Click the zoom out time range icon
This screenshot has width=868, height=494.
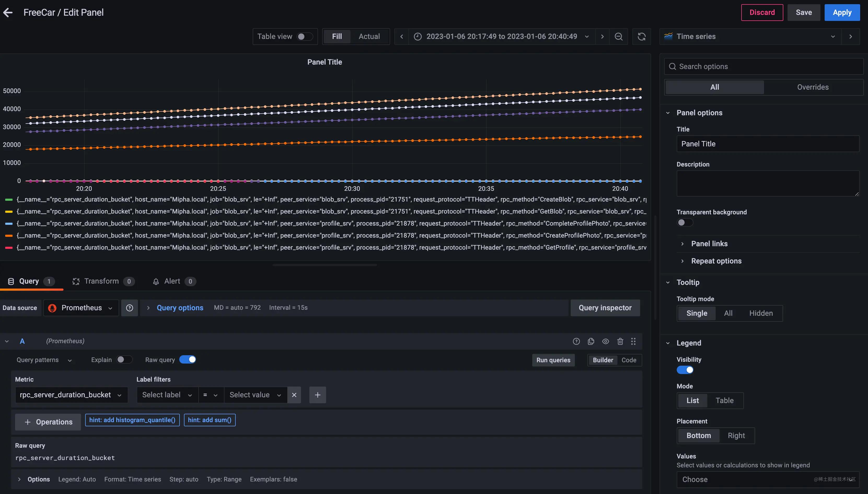618,37
